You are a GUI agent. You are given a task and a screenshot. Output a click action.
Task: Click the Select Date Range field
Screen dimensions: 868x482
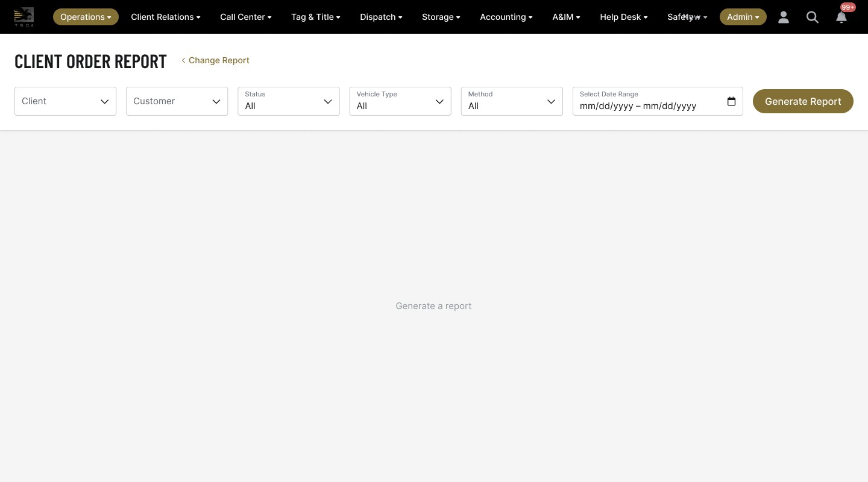coord(658,101)
